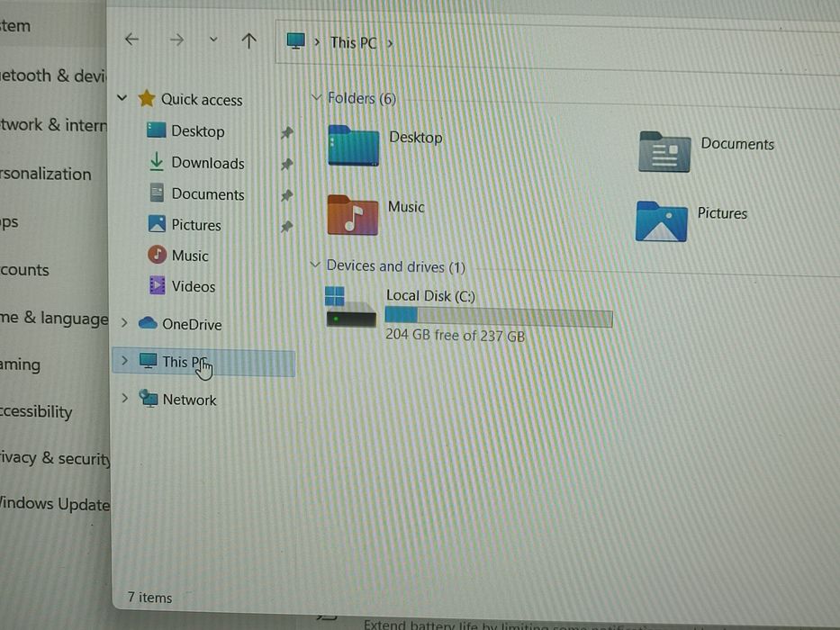840x630 pixels.
Task: Select the Local Disk (C:) drive icon
Action: point(351,306)
